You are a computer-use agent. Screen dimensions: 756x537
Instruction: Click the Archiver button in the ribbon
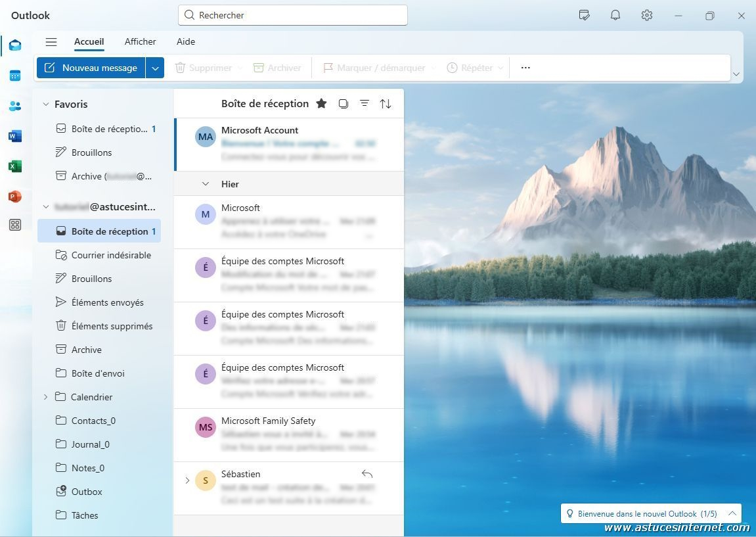click(x=278, y=68)
